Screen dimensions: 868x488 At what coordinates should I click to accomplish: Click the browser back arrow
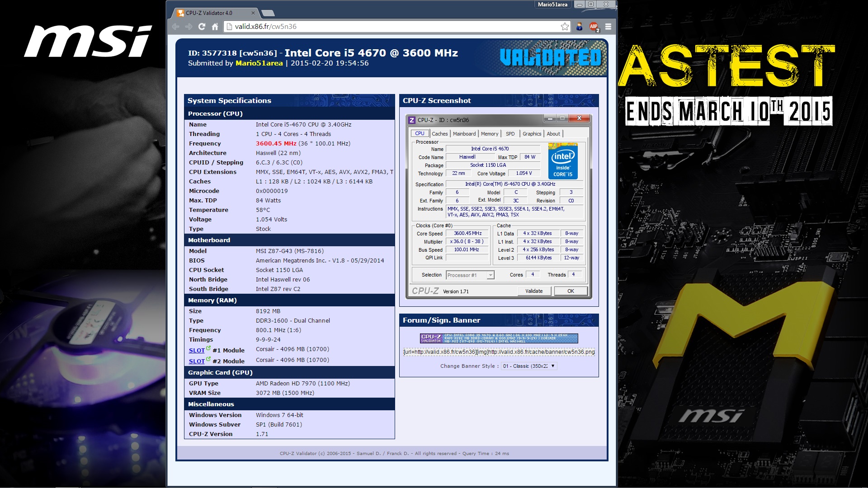tap(175, 27)
